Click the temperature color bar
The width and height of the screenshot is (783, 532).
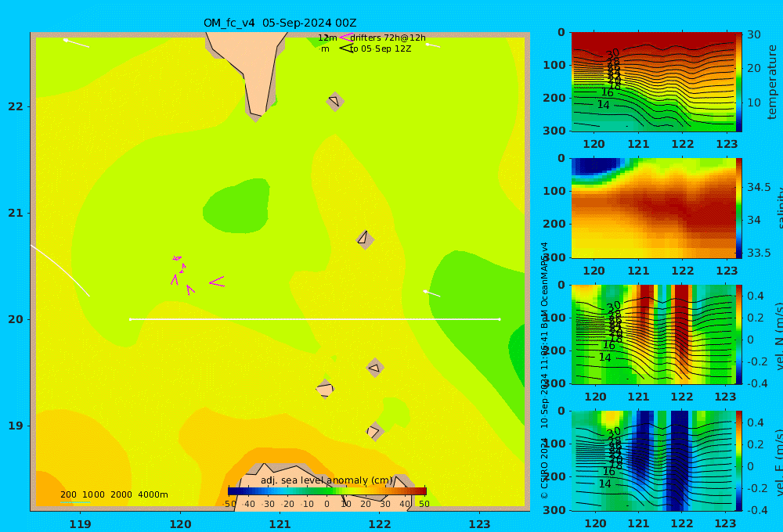(739, 82)
